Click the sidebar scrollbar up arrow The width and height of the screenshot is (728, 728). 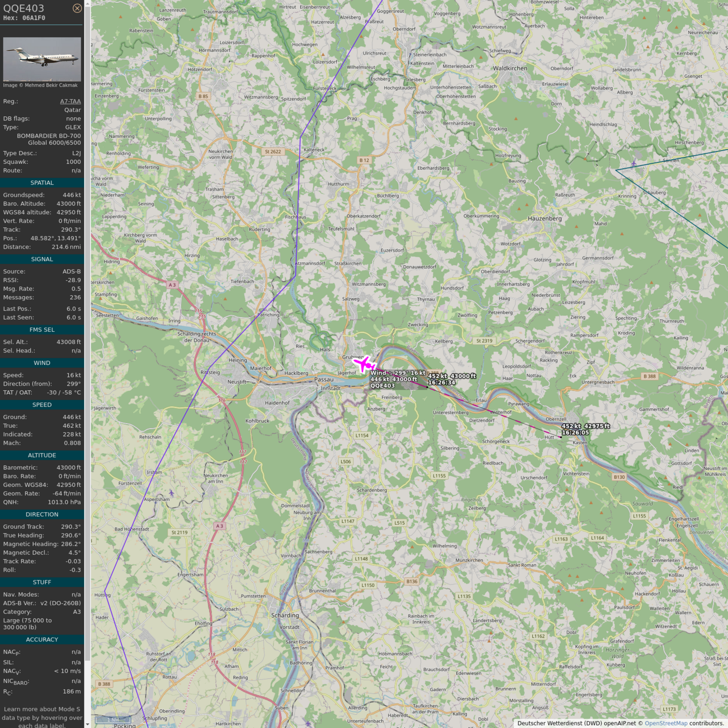87,4
